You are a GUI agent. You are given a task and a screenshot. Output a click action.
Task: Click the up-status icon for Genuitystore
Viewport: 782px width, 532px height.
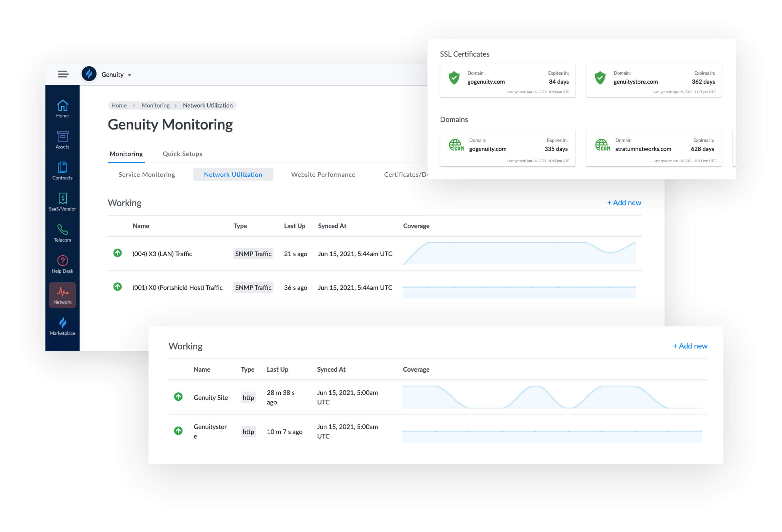(x=178, y=431)
